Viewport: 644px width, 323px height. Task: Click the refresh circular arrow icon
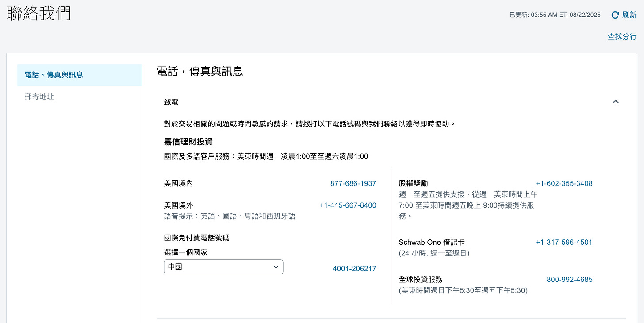(616, 15)
